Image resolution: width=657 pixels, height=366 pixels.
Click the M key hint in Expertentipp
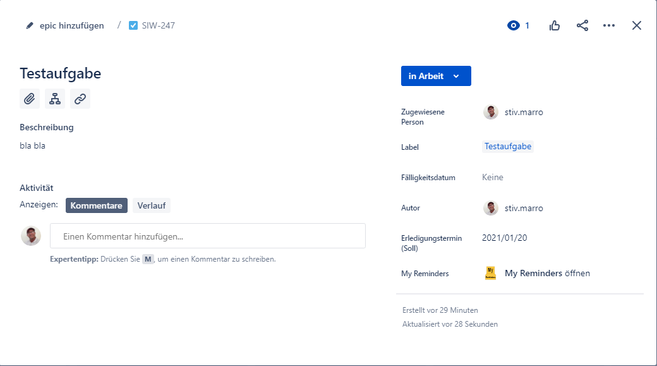tap(148, 259)
